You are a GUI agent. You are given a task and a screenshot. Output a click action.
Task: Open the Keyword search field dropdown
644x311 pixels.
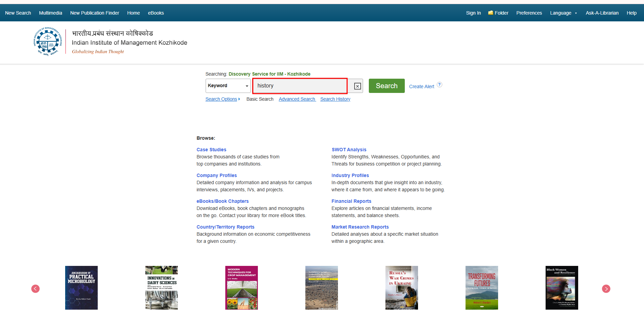point(228,86)
